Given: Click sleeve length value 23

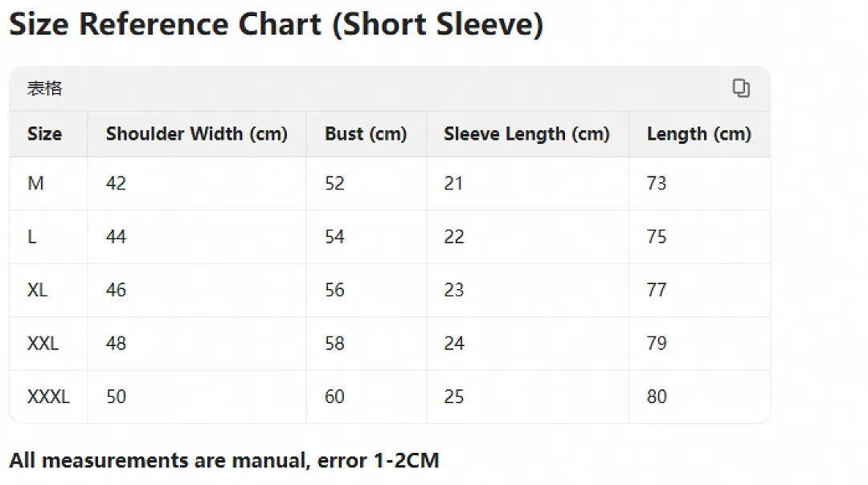Looking at the screenshot, I should pos(453,290).
